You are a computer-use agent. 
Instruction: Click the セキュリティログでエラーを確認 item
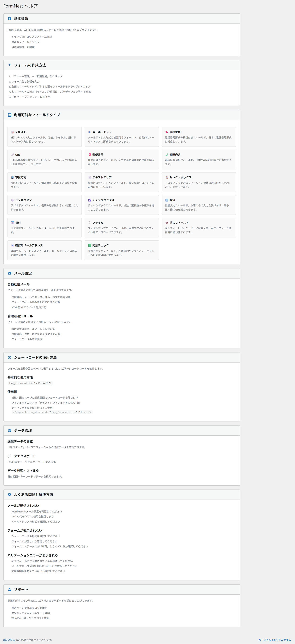(x=30, y=613)
